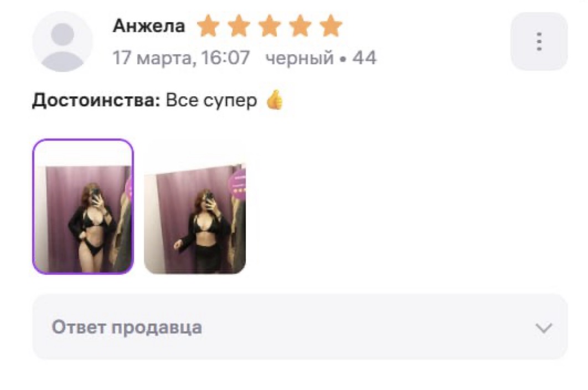588x390 pixels.
Task: Open the three-dot review options menu
Action: pos(539,42)
